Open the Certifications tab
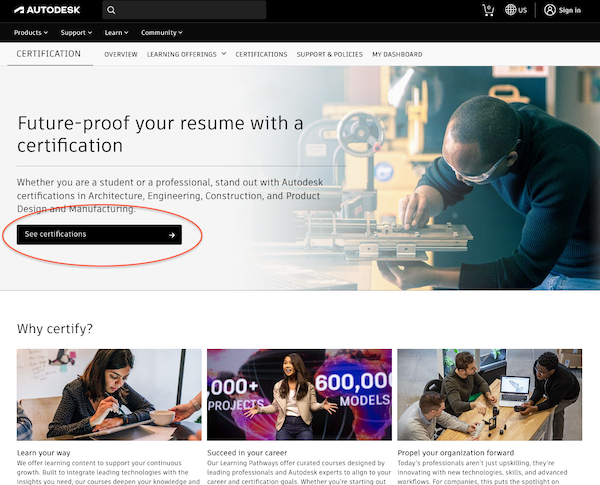This screenshot has width=600, height=485. click(x=261, y=54)
